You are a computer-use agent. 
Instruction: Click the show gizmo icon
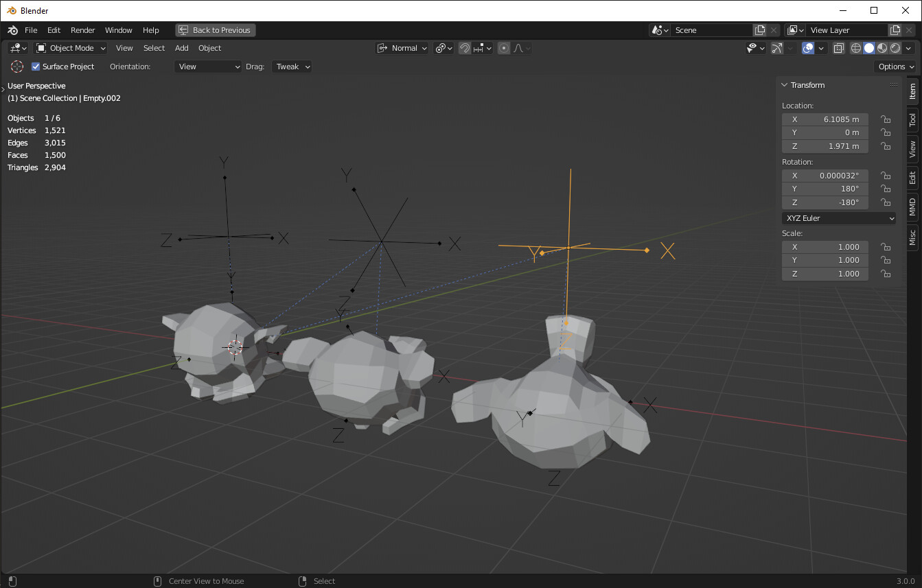click(x=777, y=48)
